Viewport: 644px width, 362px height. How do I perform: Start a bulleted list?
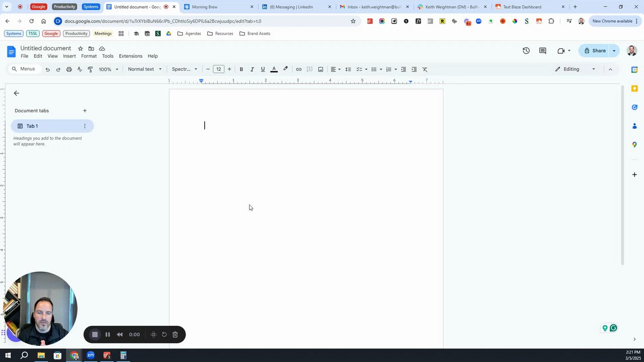pos(374,69)
